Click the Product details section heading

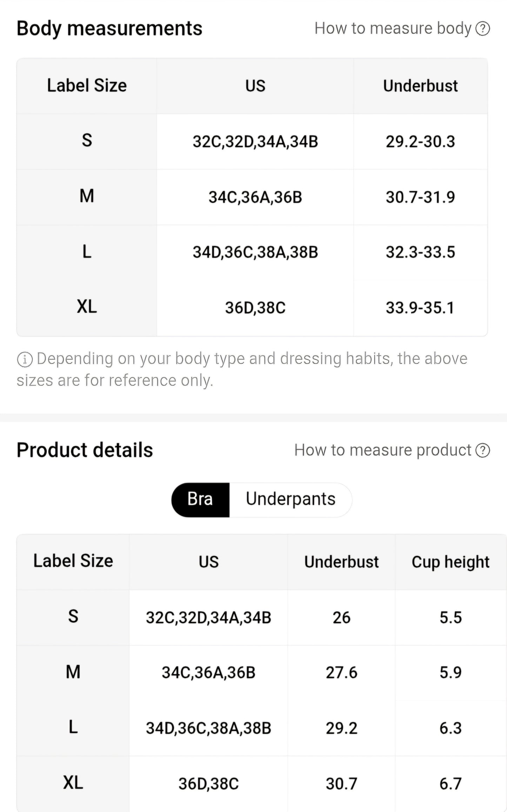[x=85, y=450]
